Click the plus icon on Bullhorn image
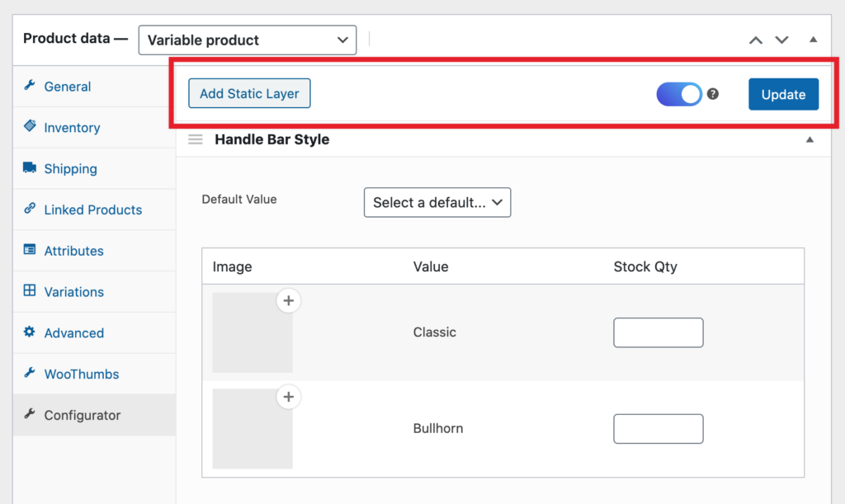The height and width of the screenshot is (504, 845). [288, 398]
